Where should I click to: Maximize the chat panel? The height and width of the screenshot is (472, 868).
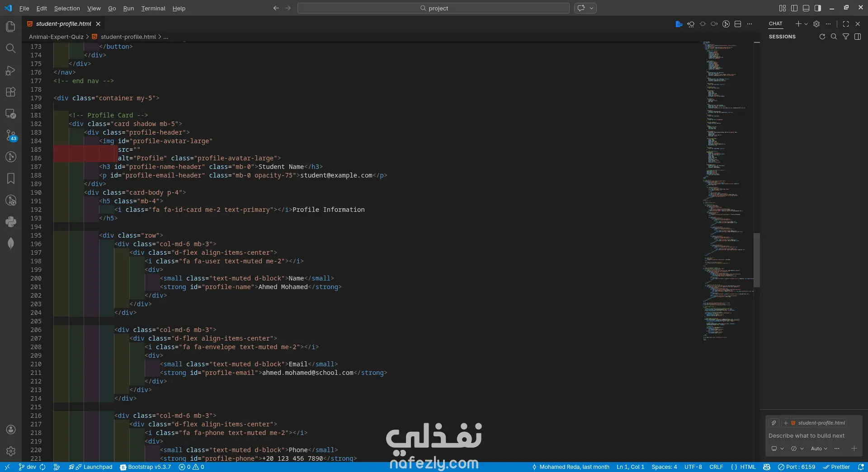pyautogui.click(x=846, y=24)
